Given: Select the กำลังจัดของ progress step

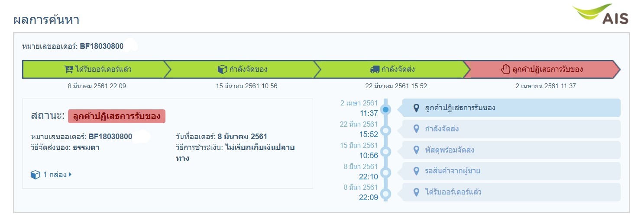Looking at the screenshot, I should 243,69.
